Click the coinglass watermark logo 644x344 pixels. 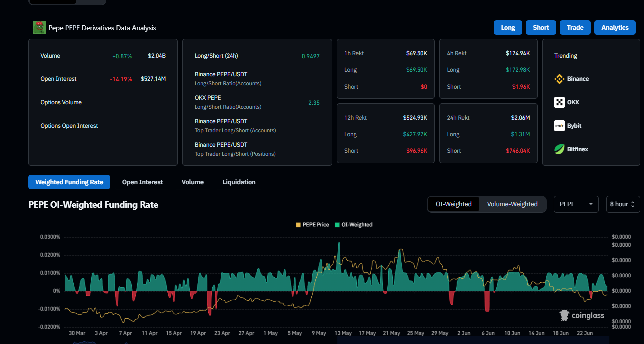[582, 315]
